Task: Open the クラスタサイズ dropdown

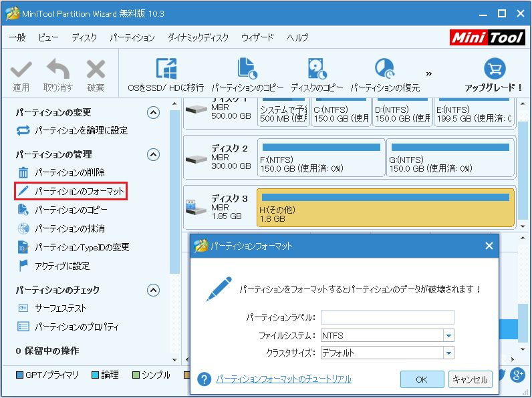Action: tap(448, 353)
